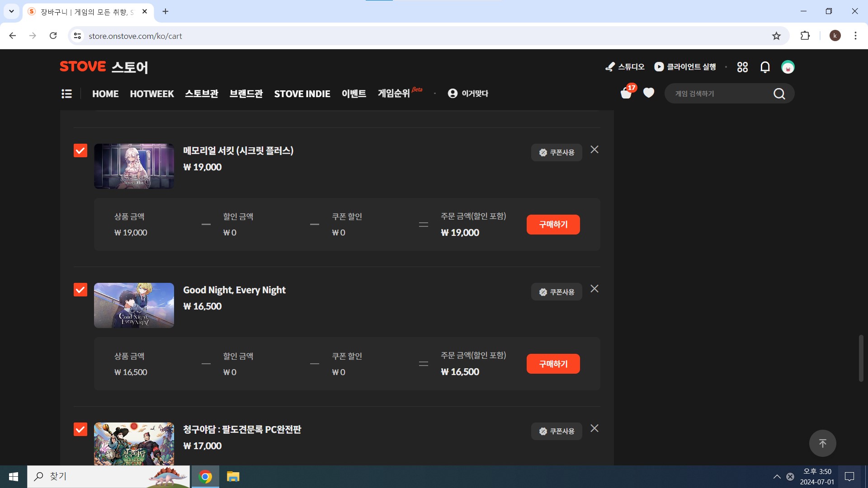Screen dimensions: 868x488
Task: Buy Good Night, Every Night for ₩16,500
Action: [x=553, y=364]
